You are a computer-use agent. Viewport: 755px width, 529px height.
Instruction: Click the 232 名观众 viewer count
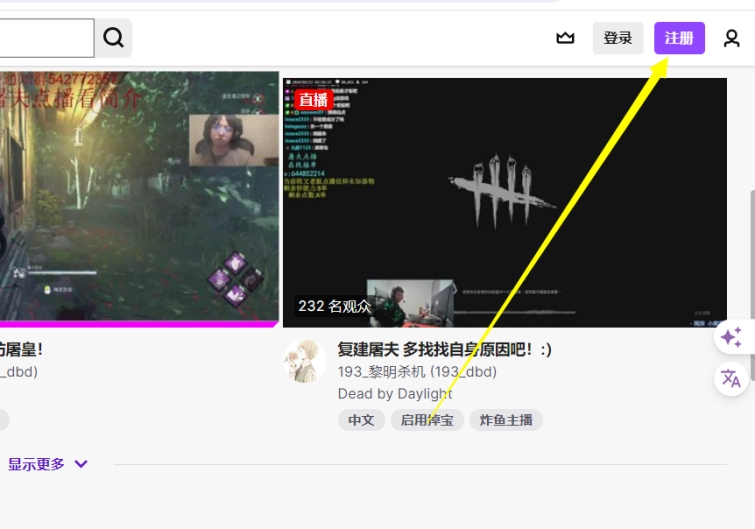335,306
